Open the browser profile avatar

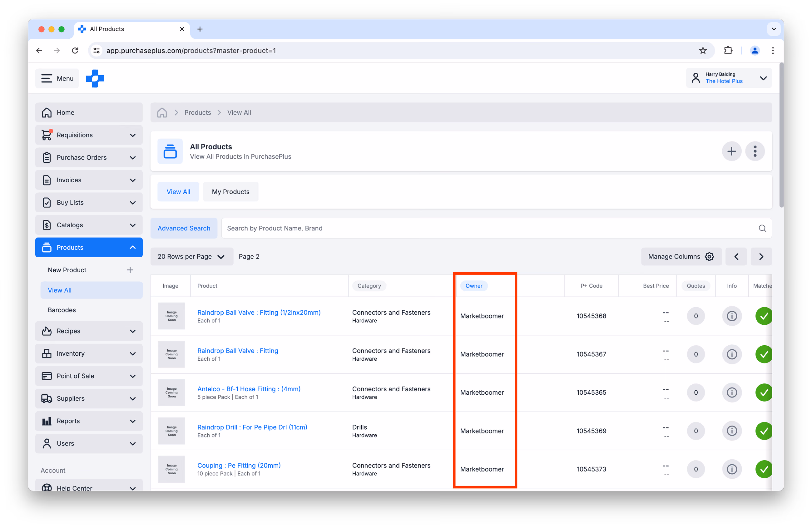point(755,51)
